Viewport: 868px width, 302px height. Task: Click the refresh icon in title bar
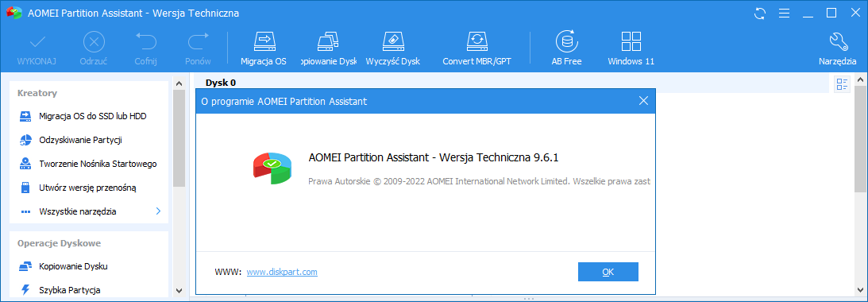coord(760,14)
